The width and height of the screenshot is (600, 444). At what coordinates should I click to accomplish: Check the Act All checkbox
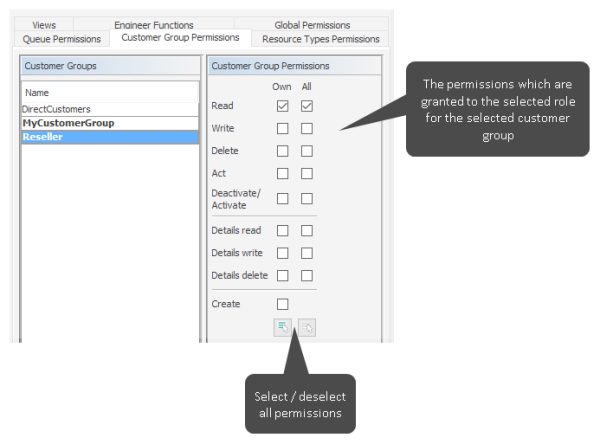[x=307, y=174]
